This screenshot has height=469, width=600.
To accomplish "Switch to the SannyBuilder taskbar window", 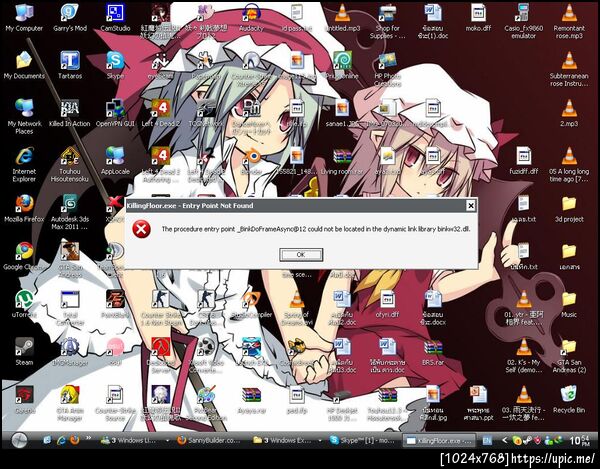I will coord(209,441).
